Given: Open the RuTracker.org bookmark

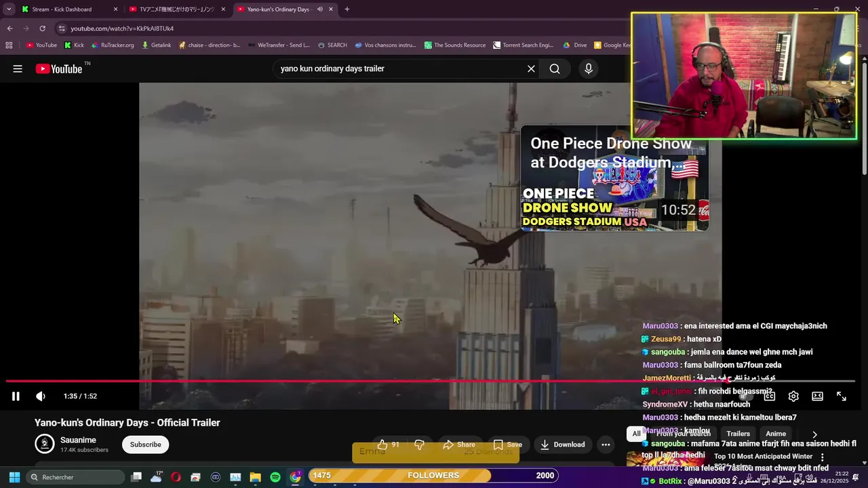Looking at the screenshot, I should point(113,45).
